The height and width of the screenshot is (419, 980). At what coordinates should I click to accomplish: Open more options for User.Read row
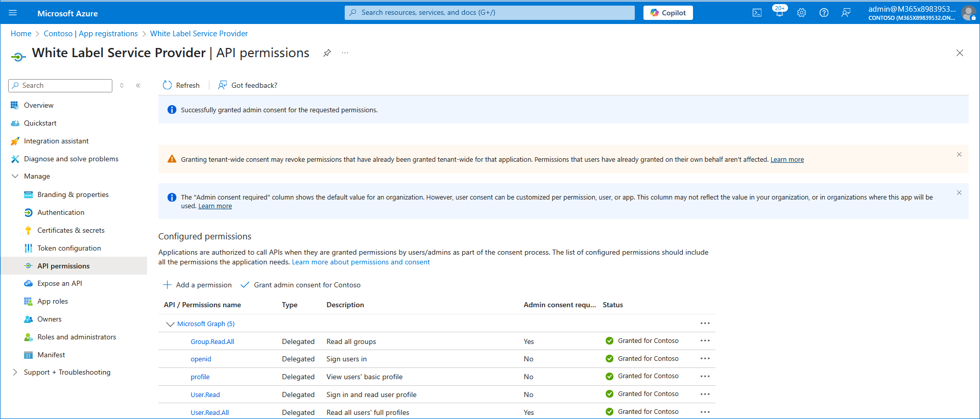(705, 394)
